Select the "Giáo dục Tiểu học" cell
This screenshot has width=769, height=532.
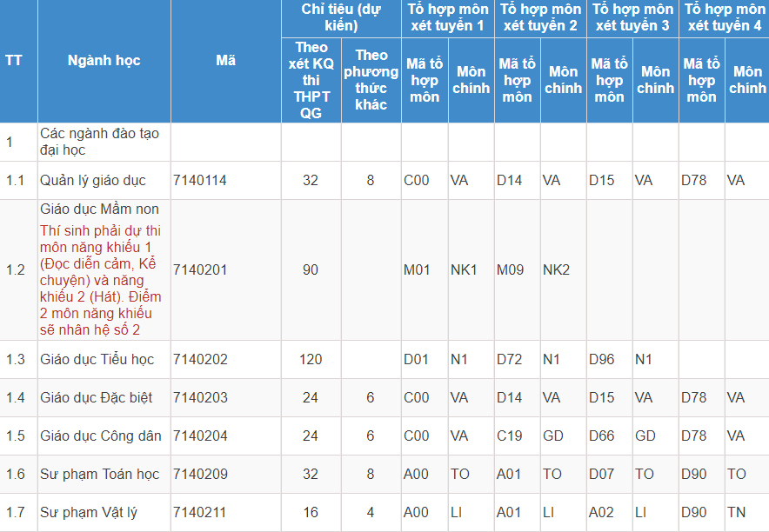97,360
